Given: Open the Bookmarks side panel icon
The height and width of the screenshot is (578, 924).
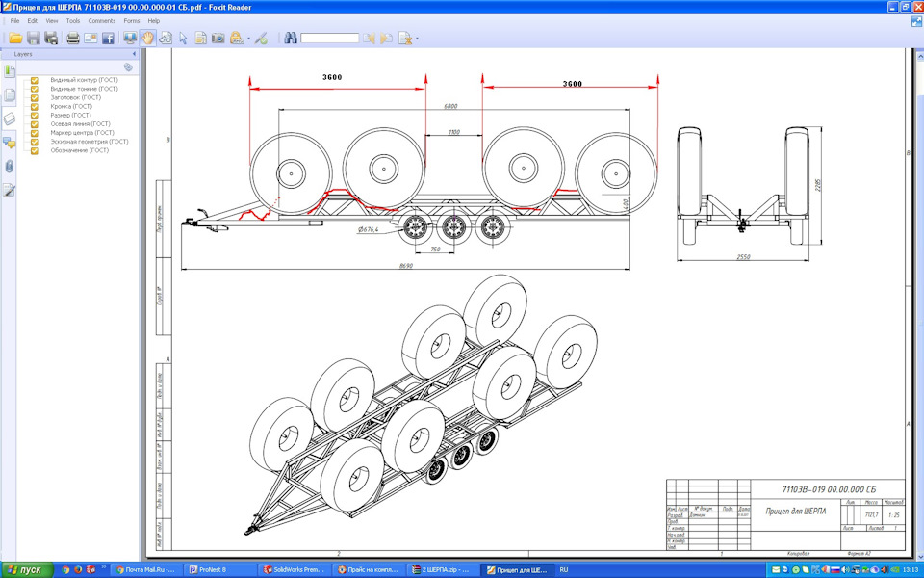Looking at the screenshot, I should point(9,70).
